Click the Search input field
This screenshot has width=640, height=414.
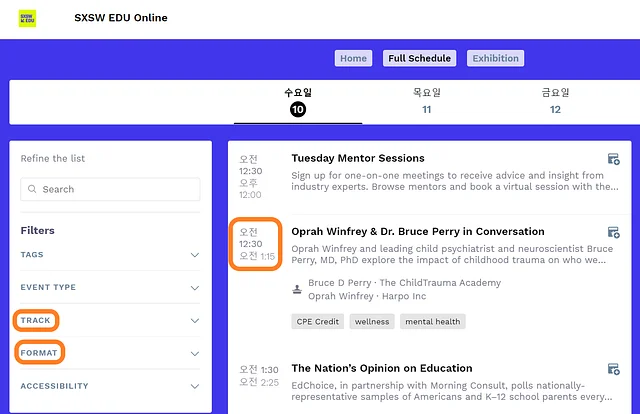(x=118, y=189)
